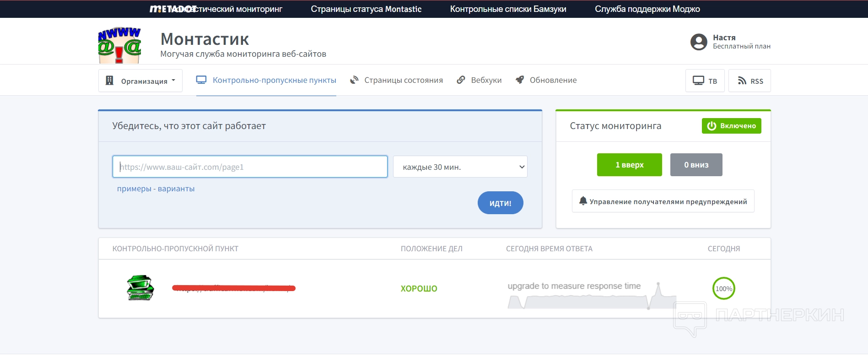Filter by 1 вверх button

point(629,165)
